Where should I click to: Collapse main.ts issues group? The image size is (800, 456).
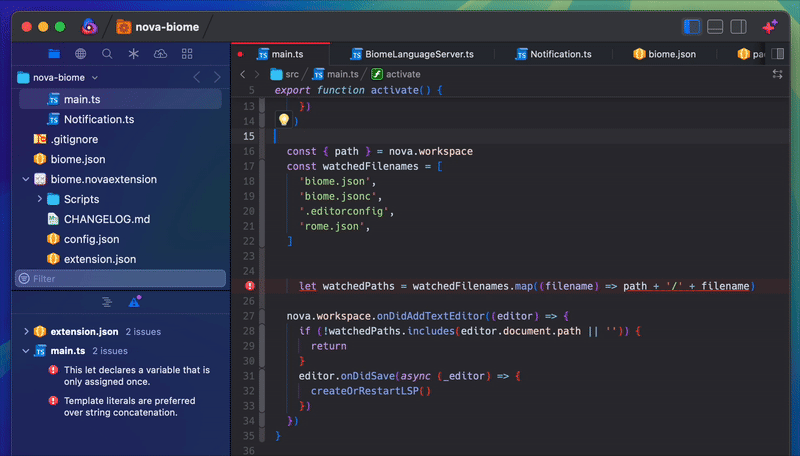(x=26, y=351)
